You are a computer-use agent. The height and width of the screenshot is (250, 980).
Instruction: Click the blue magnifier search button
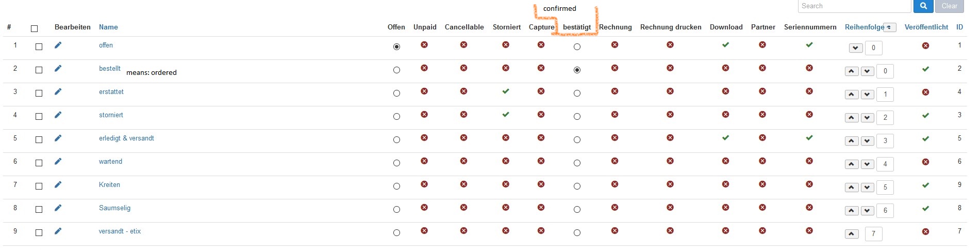pos(923,6)
